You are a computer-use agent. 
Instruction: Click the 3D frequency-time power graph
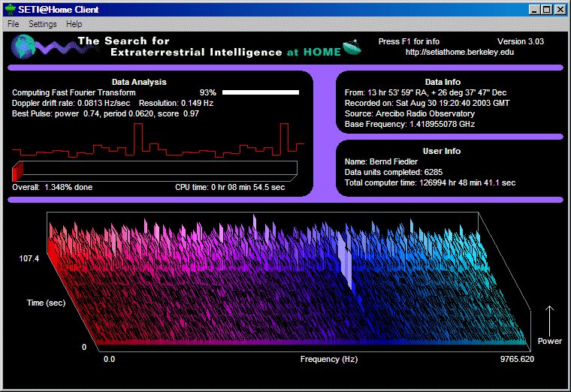tap(289, 282)
